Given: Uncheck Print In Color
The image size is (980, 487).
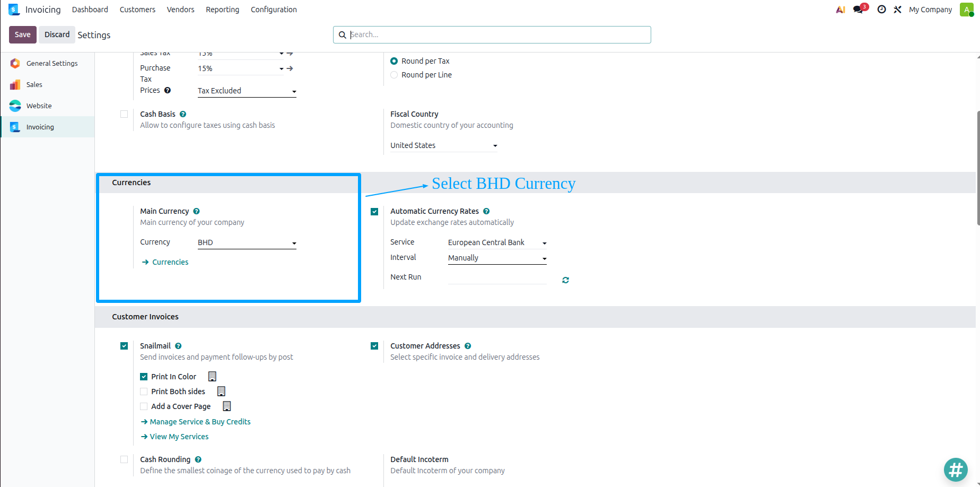Looking at the screenshot, I should coord(144,377).
